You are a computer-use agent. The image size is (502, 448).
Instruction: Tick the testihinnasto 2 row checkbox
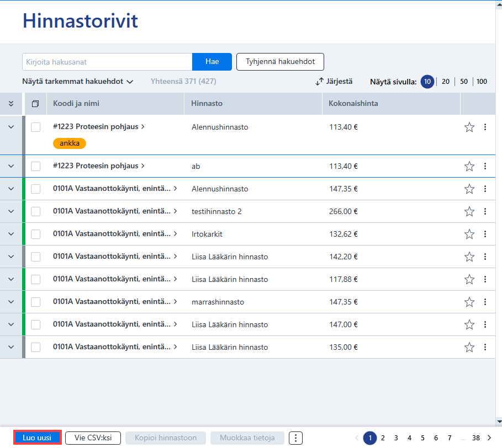(35, 211)
